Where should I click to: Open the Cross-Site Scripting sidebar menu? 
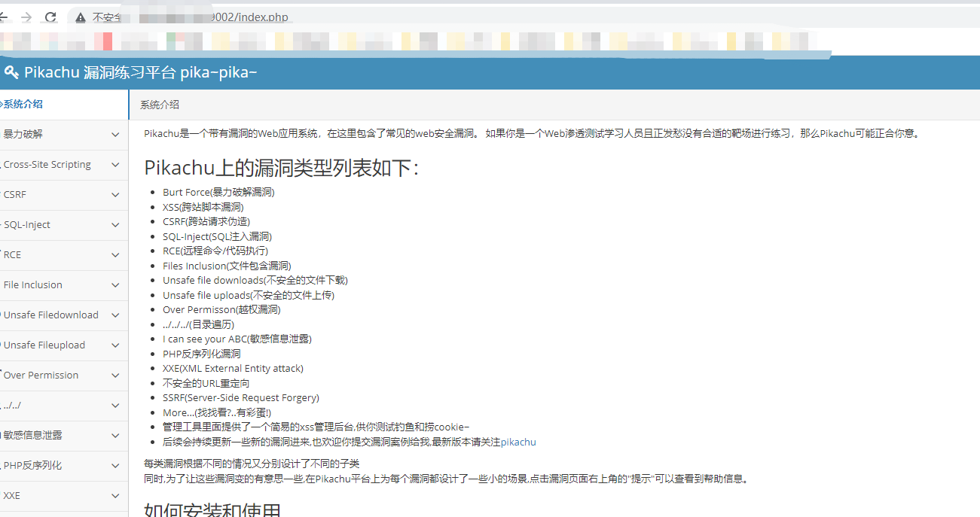point(64,165)
